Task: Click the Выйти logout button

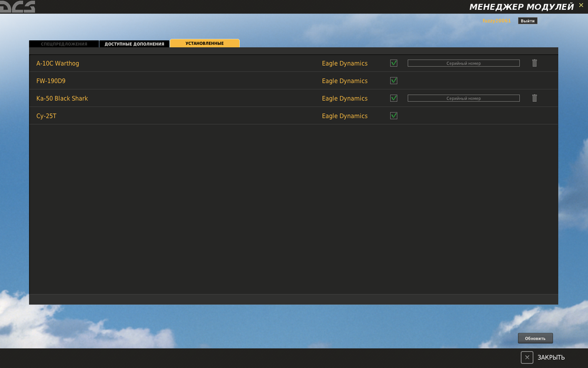Action: point(527,21)
